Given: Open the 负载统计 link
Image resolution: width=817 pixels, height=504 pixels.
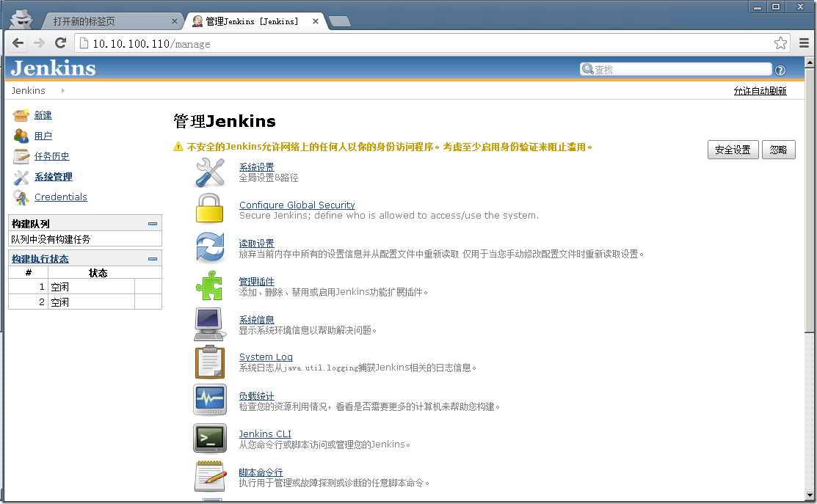Looking at the screenshot, I should [256, 396].
